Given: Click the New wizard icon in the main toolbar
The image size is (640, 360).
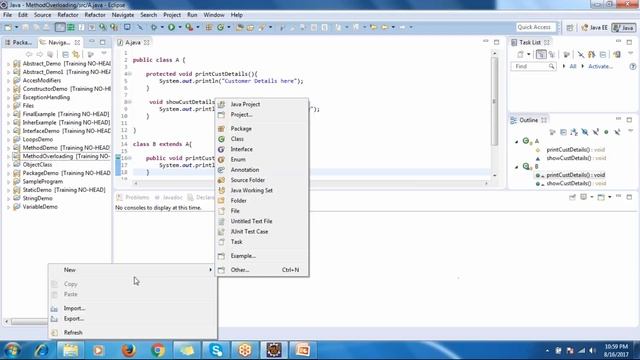Looking at the screenshot, I should (8, 27).
